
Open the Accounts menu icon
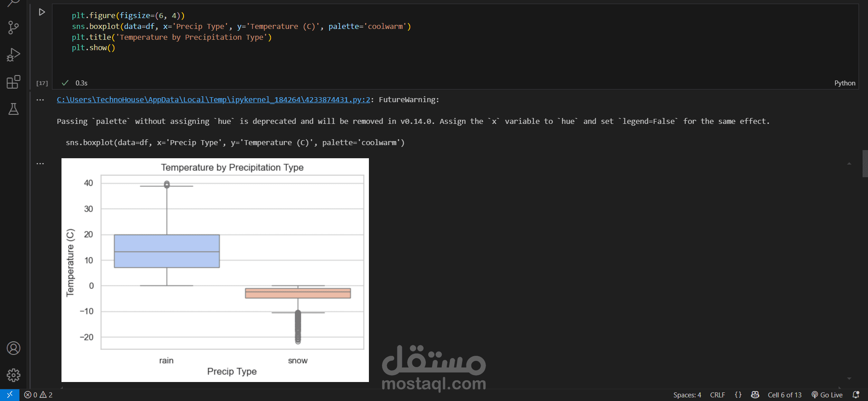tap(14, 348)
